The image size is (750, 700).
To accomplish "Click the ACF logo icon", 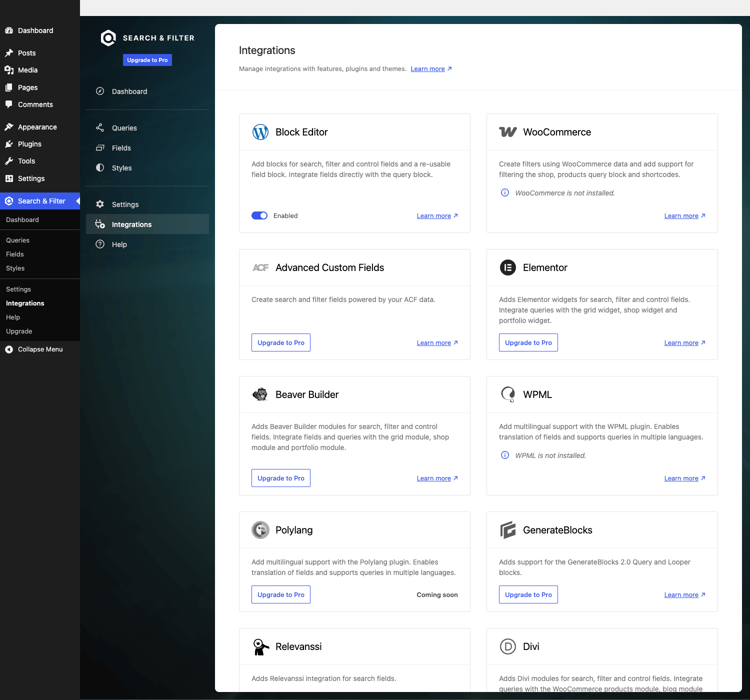I will tap(260, 267).
